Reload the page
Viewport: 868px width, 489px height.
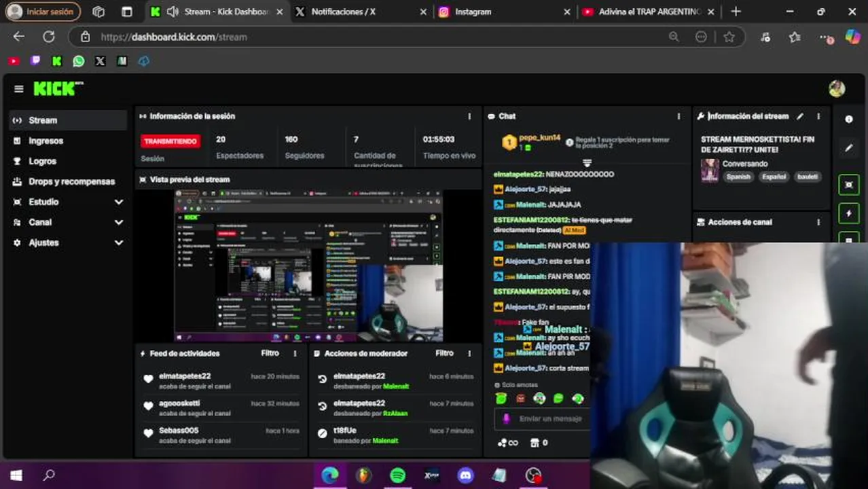[x=49, y=37]
